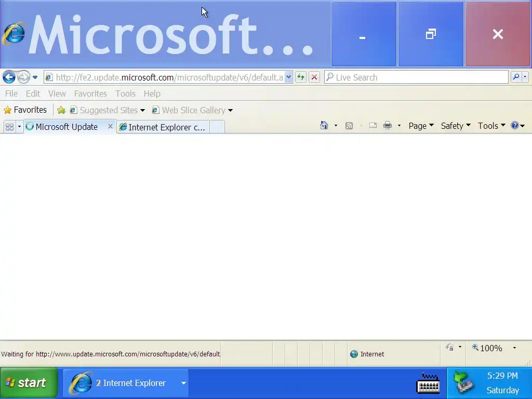Screen dimensions: 532x399
Task: Click the RSS Feeds icon
Action: 349,126
